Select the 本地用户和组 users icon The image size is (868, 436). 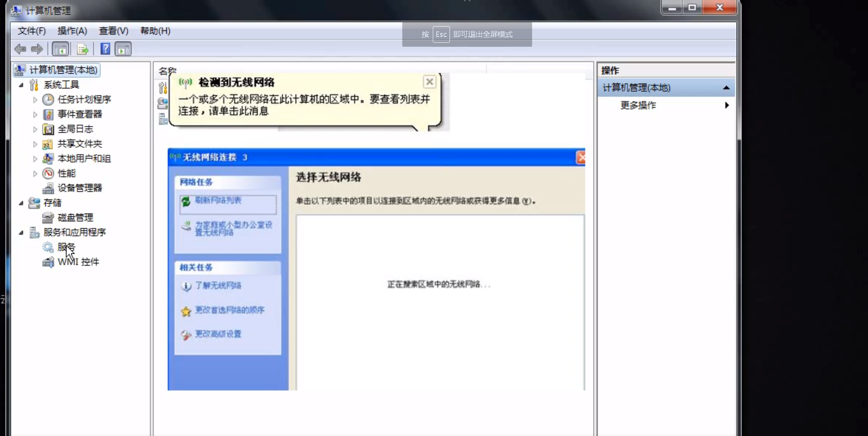[x=48, y=158]
